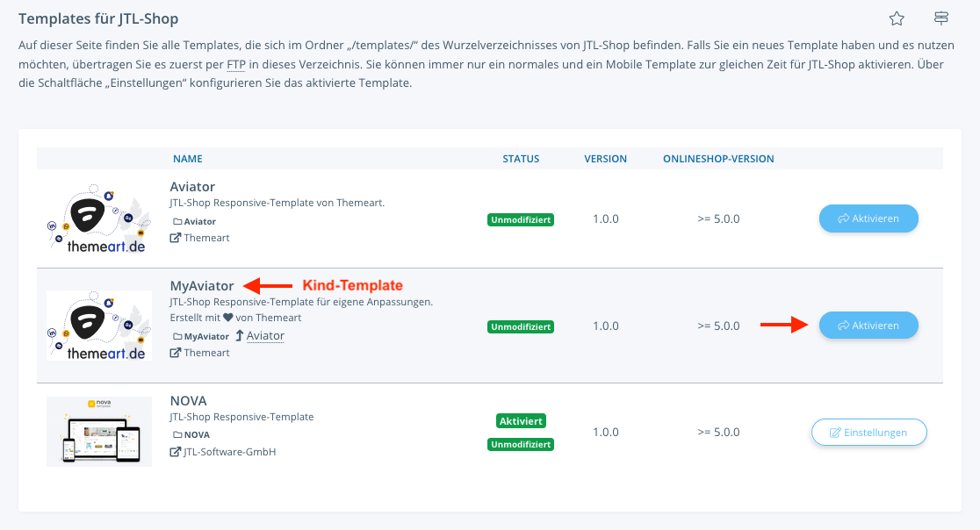Click the STATUS column header
Viewport: 980px width, 530px height.
[x=521, y=159]
